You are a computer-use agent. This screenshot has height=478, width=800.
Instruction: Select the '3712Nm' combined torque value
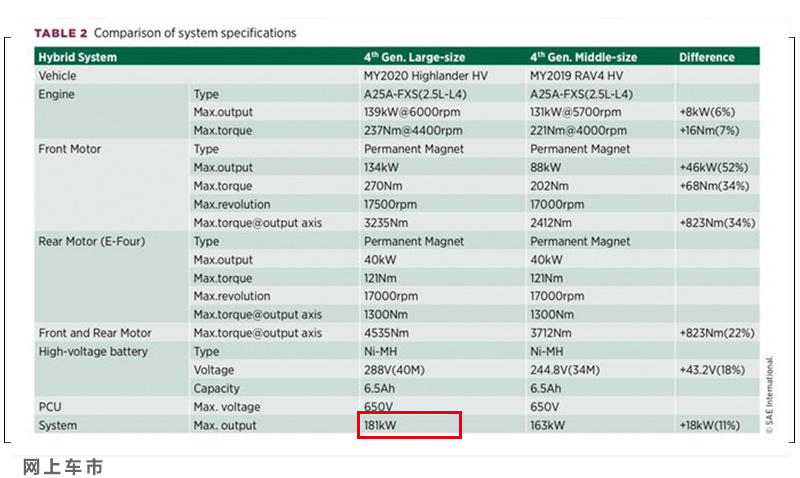551,333
